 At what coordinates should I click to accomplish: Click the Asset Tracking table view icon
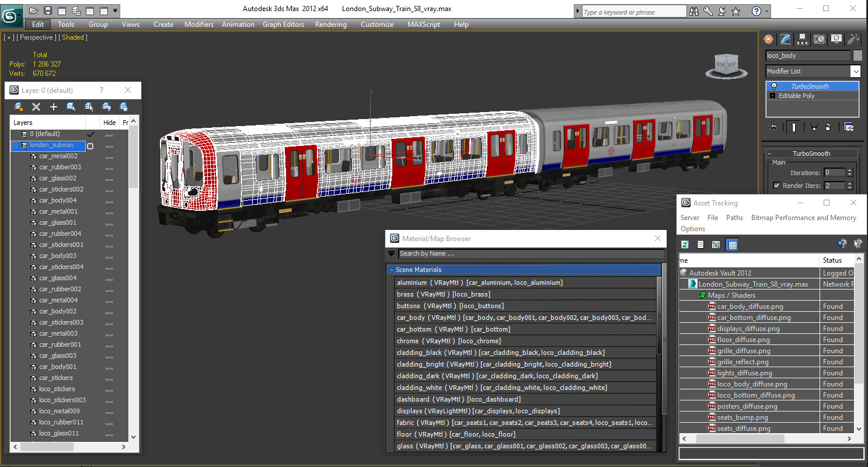733,245
